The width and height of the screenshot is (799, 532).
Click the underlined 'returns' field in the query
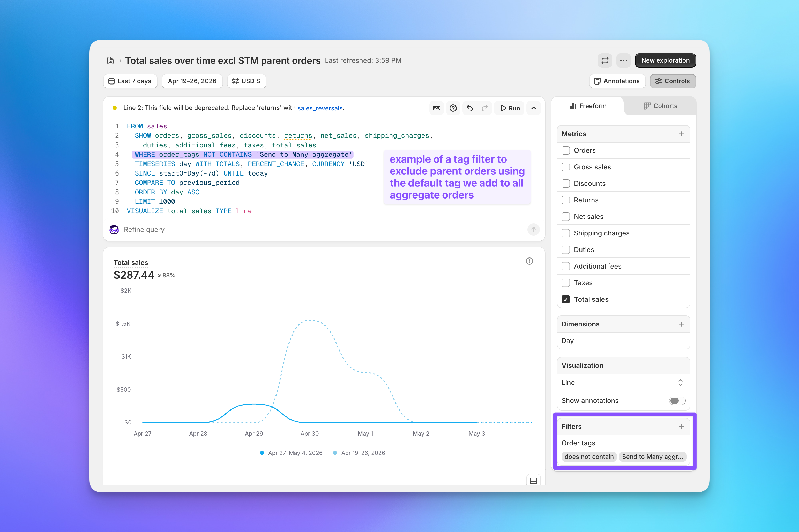(x=298, y=136)
